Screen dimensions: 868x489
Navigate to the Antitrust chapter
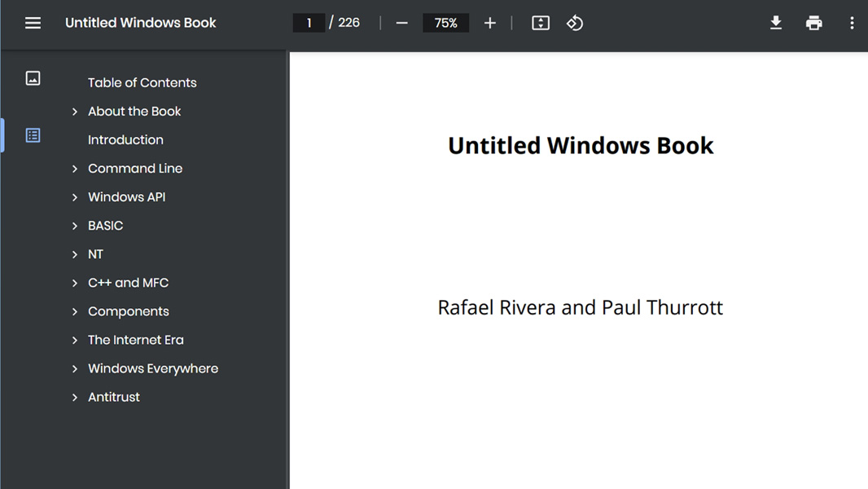coord(114,397)
